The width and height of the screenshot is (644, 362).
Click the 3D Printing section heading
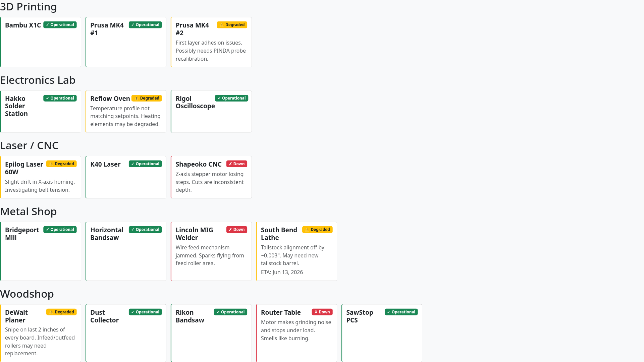coord(29,6)
